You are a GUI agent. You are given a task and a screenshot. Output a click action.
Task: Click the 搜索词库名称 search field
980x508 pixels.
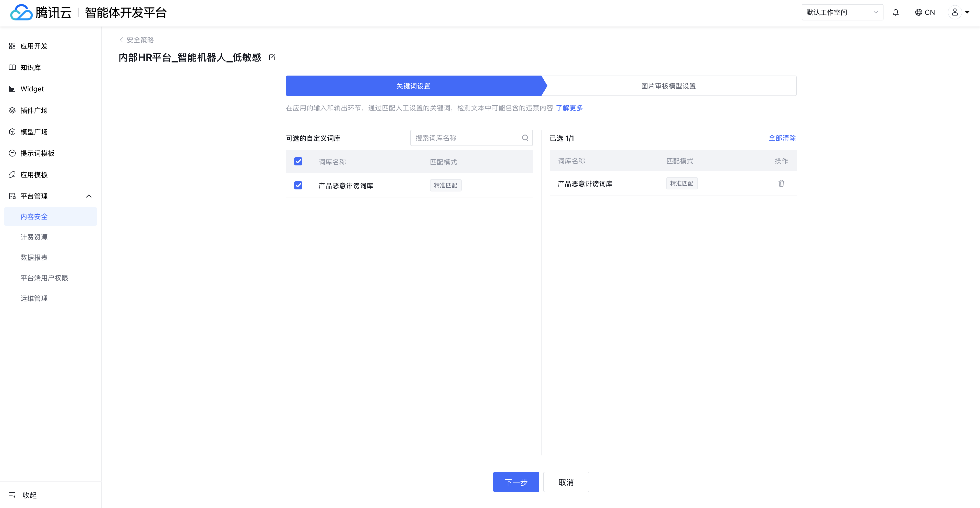(x=466, y=138)
